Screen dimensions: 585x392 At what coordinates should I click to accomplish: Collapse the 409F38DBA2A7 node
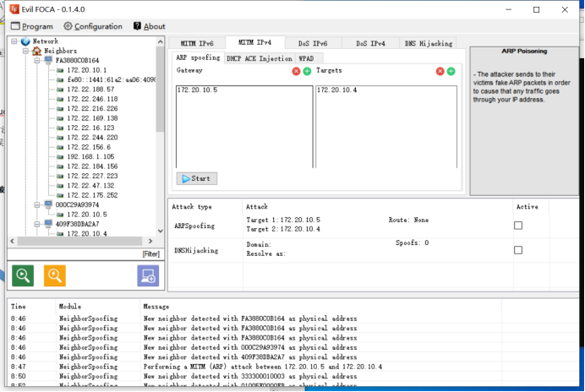pos(37,224)
